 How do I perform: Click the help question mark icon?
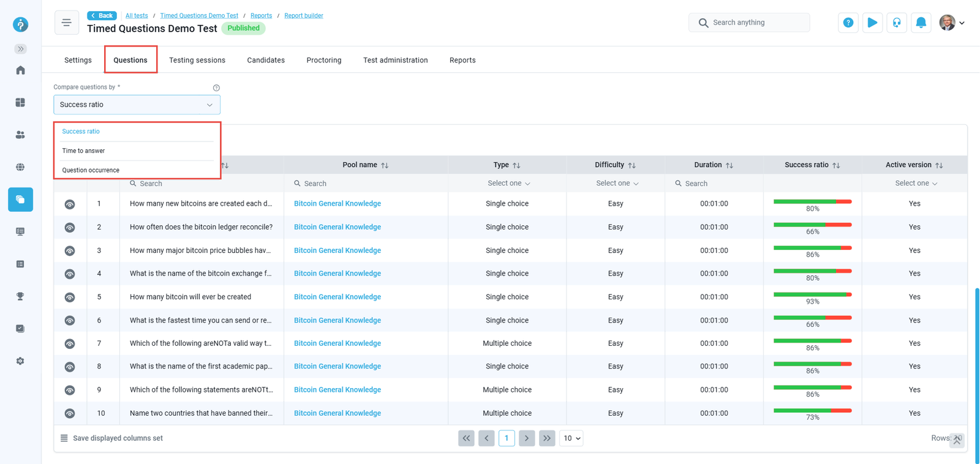pos(848,23)
